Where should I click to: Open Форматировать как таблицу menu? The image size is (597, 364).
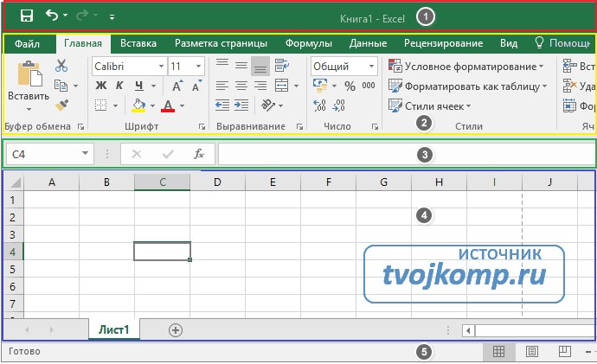(467, 86)
